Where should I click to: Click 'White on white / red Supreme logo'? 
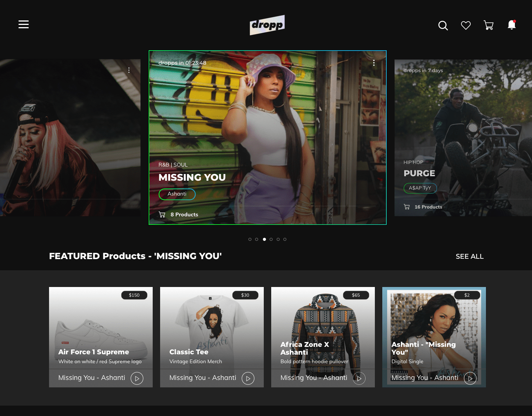[x=100, y=361]
